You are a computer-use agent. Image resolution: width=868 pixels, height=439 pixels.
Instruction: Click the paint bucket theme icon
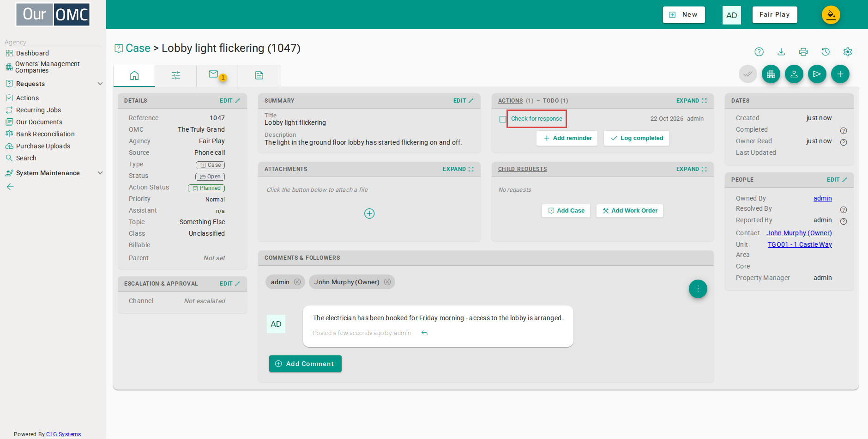(831, 15)
